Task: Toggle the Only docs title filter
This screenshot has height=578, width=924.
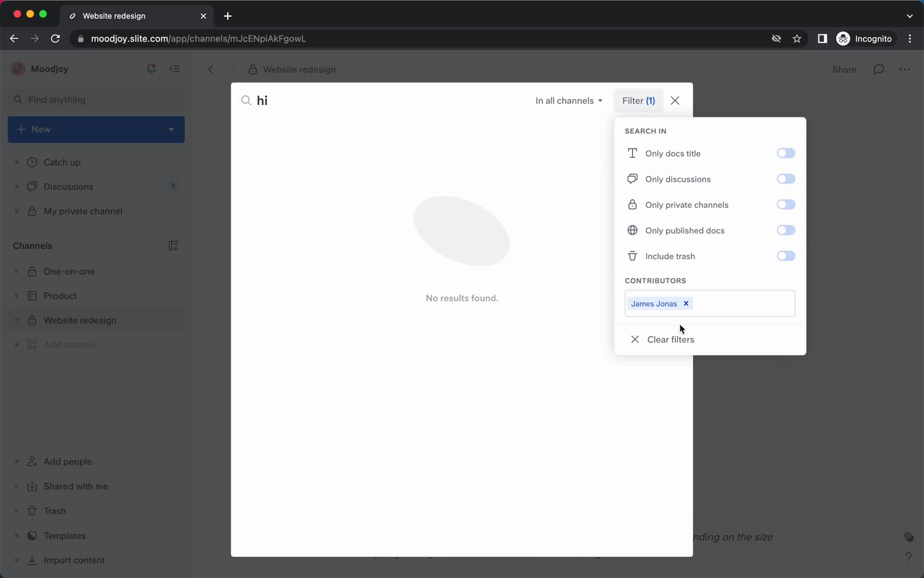Action: [785, 153]
